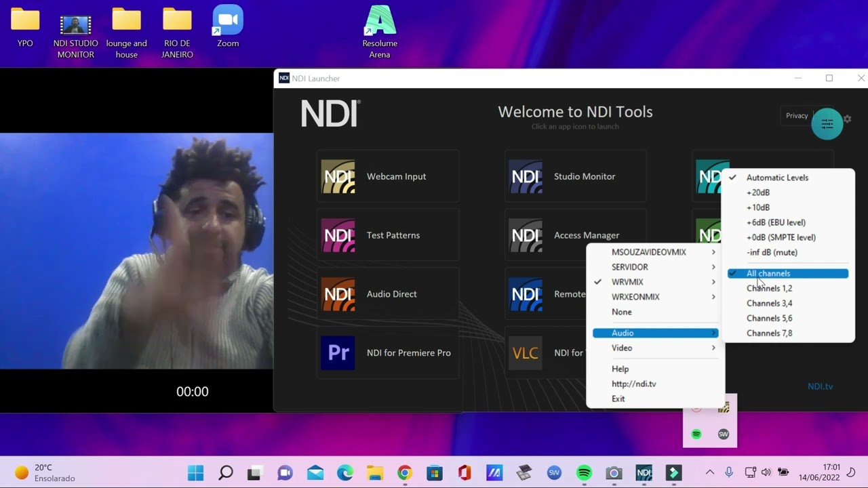This screenshot has width=868, height=488.
Task: Expand the checked WRVMIX source submenu
Action: pos(655,282)
